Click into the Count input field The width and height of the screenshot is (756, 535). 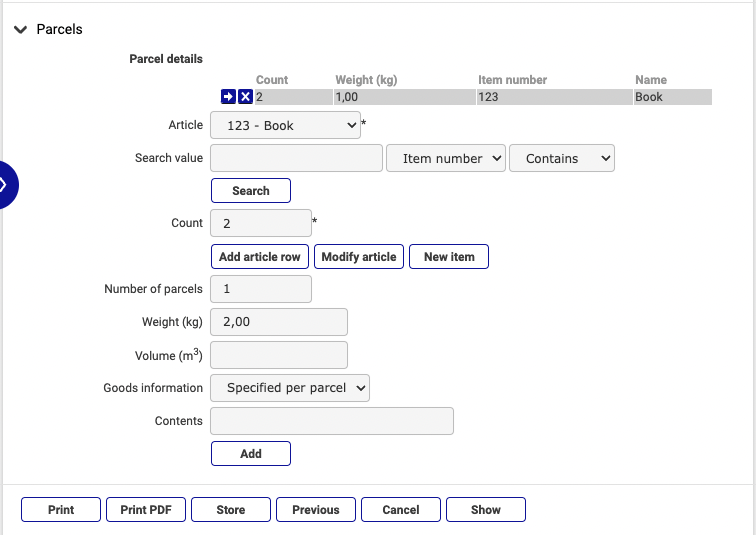(x=261, y=223)
